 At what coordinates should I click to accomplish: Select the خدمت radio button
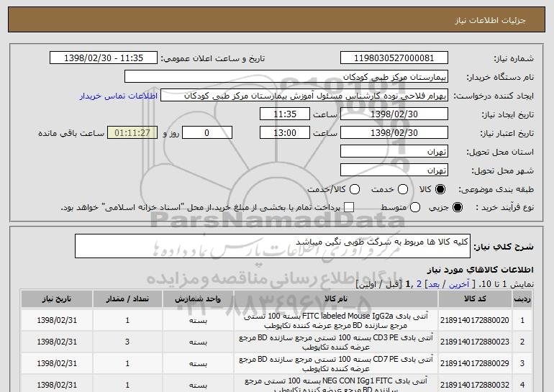click(403, 189)
